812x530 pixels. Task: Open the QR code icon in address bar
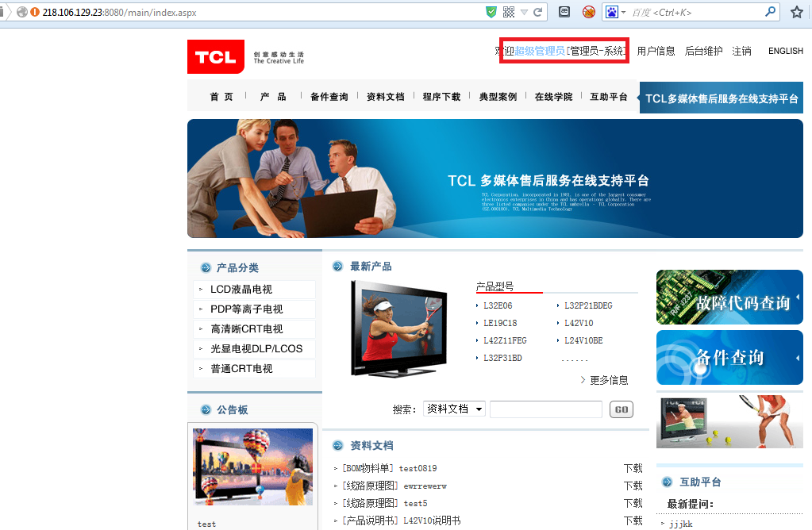tap(509, 12)
